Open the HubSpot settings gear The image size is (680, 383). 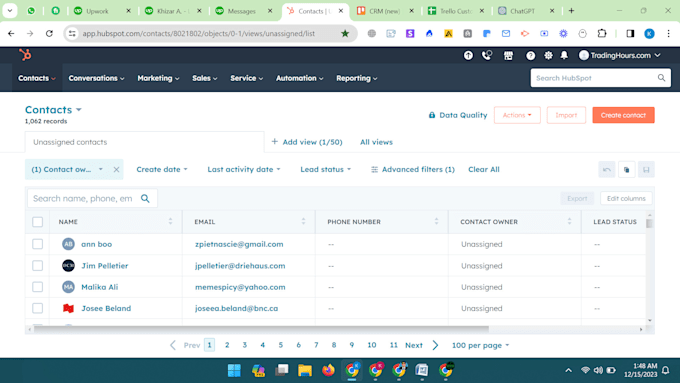tap(548, 55)
